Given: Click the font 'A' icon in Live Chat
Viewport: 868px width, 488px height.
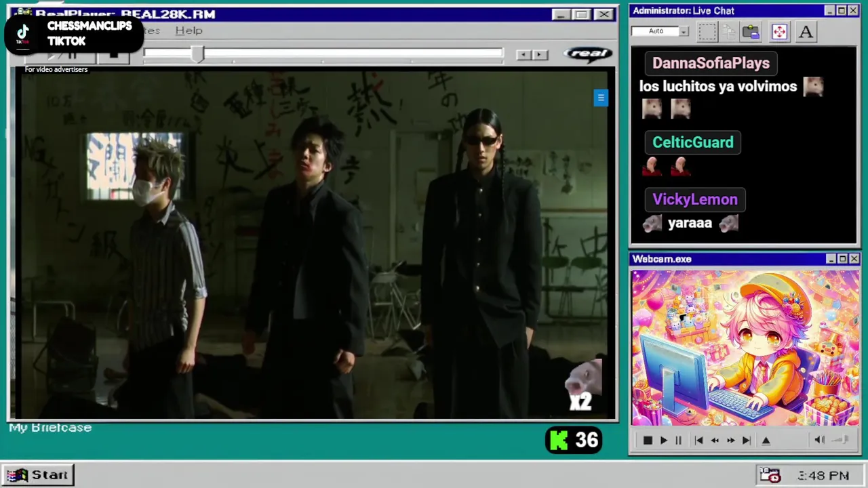Looking at the screenshot, I should pos(806,31).
